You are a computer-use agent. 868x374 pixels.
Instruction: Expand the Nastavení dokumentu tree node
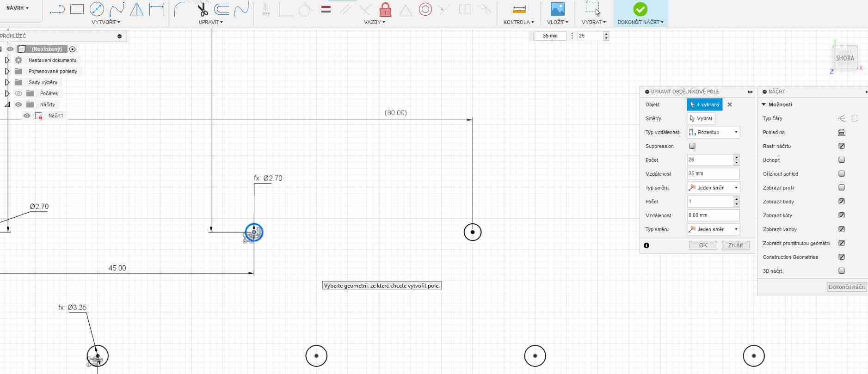click(7, 60)
